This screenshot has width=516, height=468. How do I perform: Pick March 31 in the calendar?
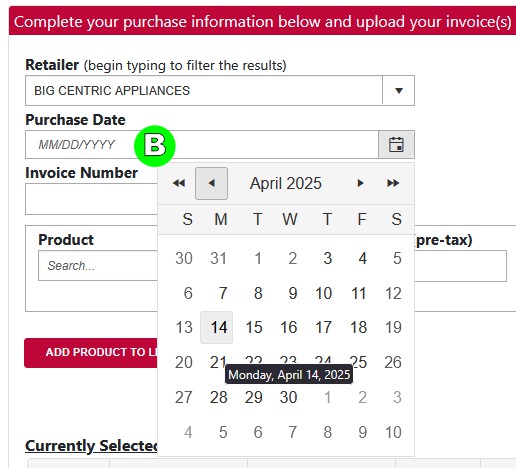(x=219, y=258)
